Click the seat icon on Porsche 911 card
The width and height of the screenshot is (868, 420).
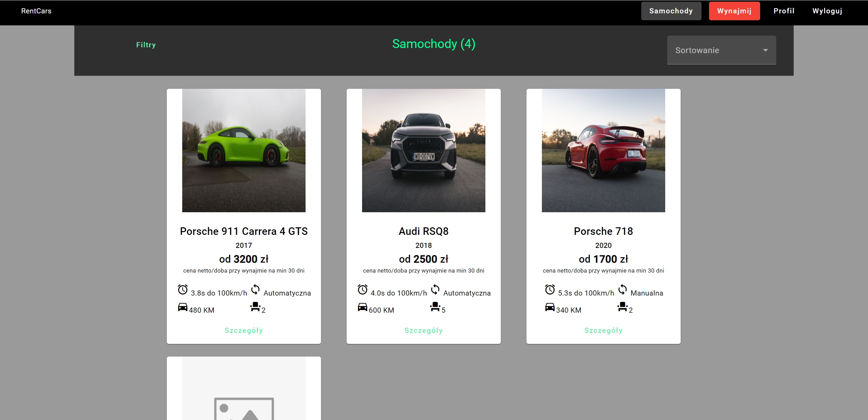pyautogui.click(x=255, y=307)
